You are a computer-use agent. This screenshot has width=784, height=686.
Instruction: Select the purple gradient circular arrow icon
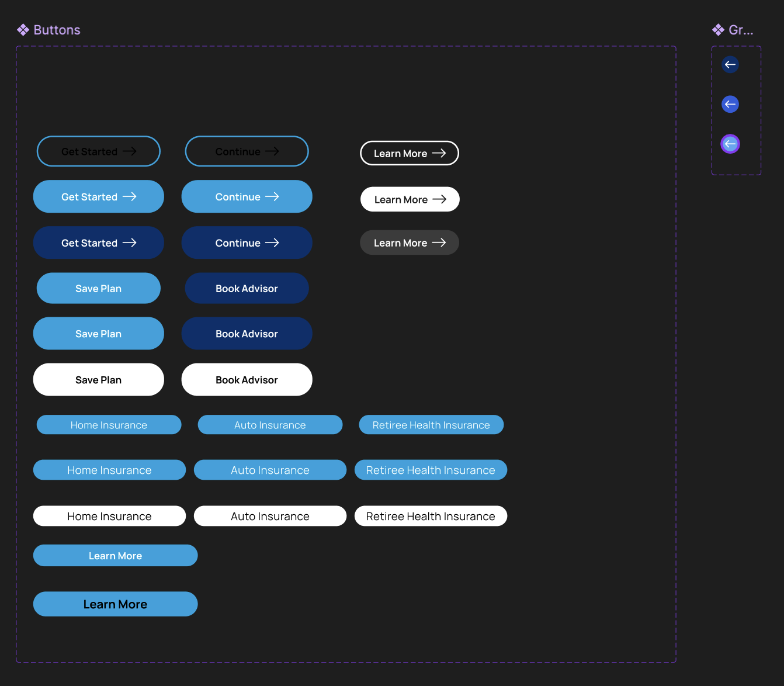coord(730,144)
